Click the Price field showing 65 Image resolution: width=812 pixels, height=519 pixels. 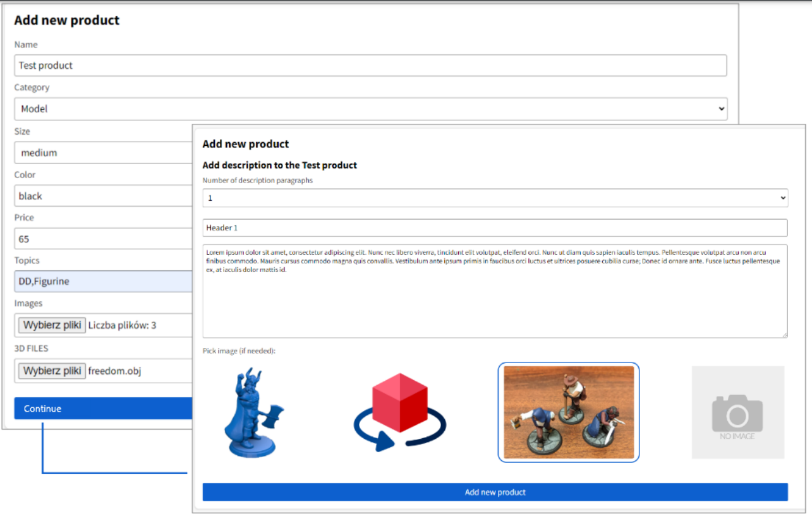click(x=101, y=239)
